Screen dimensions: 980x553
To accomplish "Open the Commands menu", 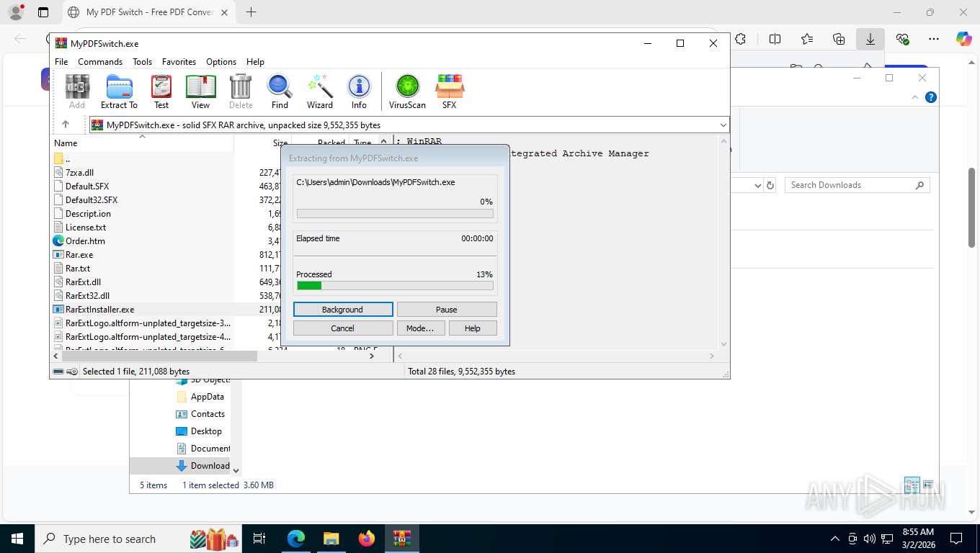I will (x=100, y=62).
